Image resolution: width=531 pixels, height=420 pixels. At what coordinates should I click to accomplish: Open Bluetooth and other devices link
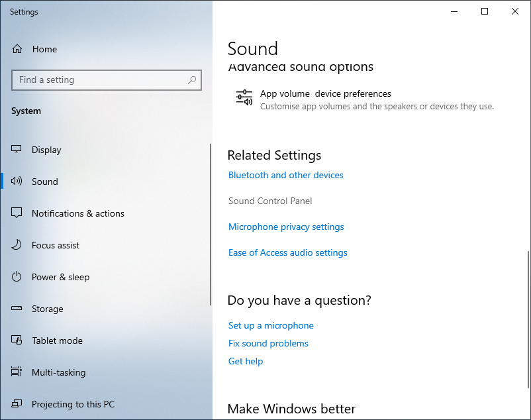click(286, 175)
